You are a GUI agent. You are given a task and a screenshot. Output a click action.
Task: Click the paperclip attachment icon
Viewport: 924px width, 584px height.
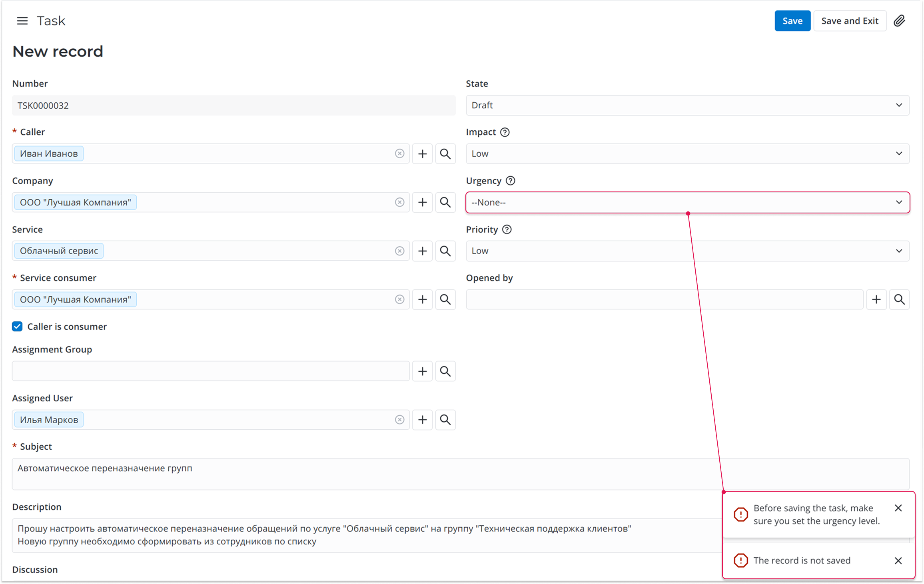point(899,21)
